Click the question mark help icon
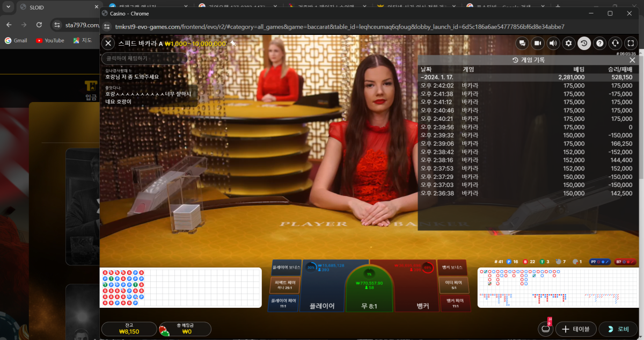 [x=599, y=44]
